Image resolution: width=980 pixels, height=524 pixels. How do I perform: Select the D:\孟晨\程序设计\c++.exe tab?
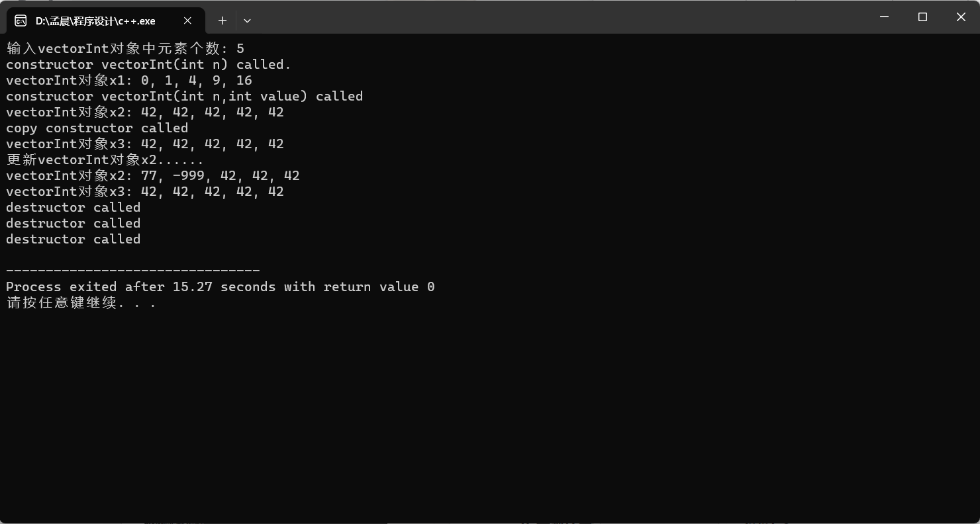point(95,21)
